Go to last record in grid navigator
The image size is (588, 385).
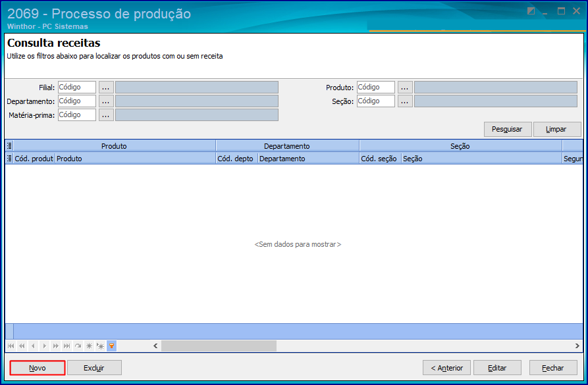(x=67, y=346)
